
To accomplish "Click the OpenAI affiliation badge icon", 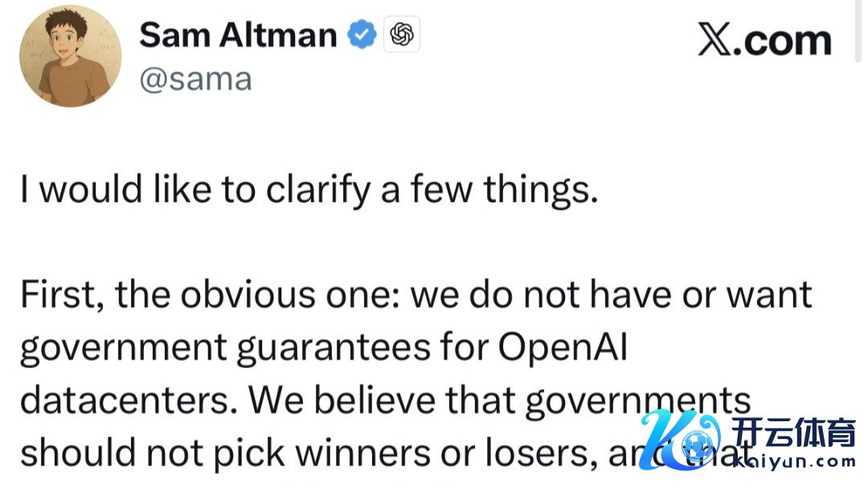I will pyautogui.click(x=401, y=35).
